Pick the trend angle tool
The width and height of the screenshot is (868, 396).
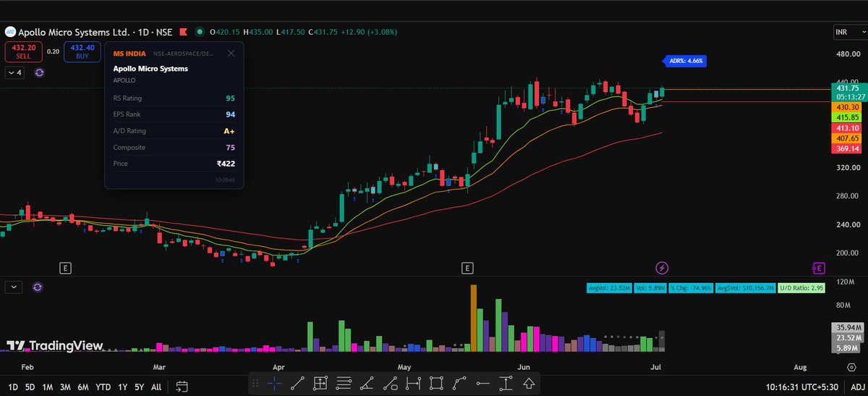[367, 383]
